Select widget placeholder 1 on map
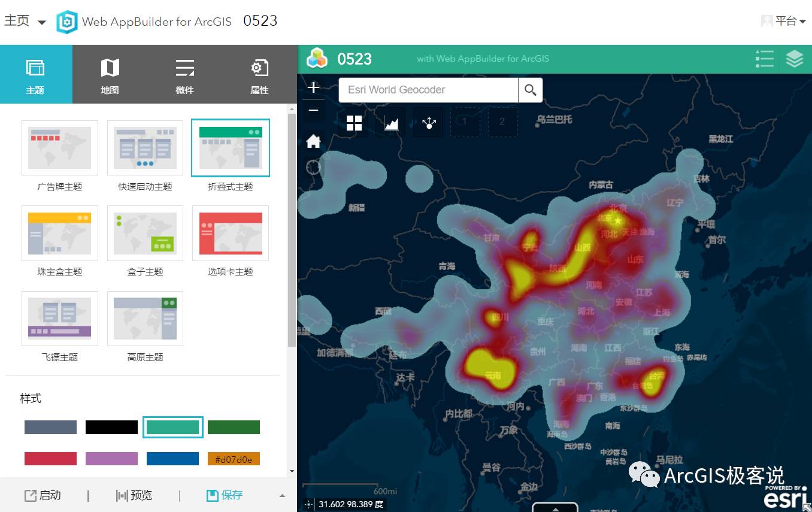Screen dimensions: 812x512 pyautogui.click(x=465, y=122)
